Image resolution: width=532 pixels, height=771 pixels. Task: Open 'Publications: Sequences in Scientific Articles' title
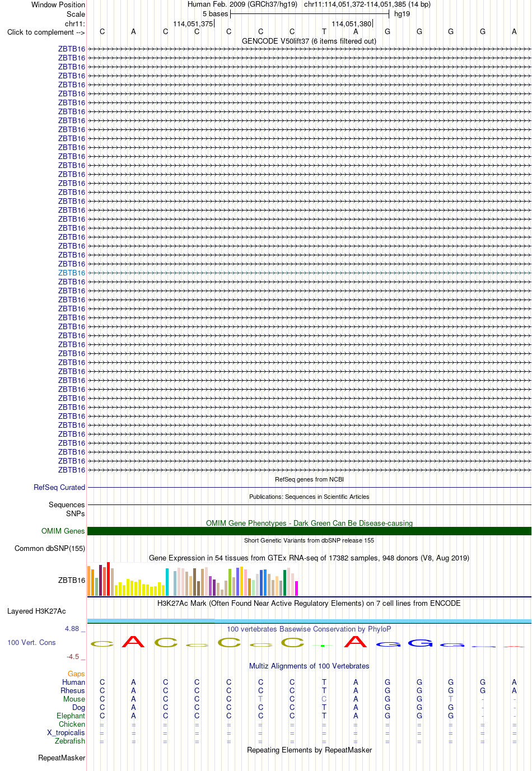[x=309, y=497]
